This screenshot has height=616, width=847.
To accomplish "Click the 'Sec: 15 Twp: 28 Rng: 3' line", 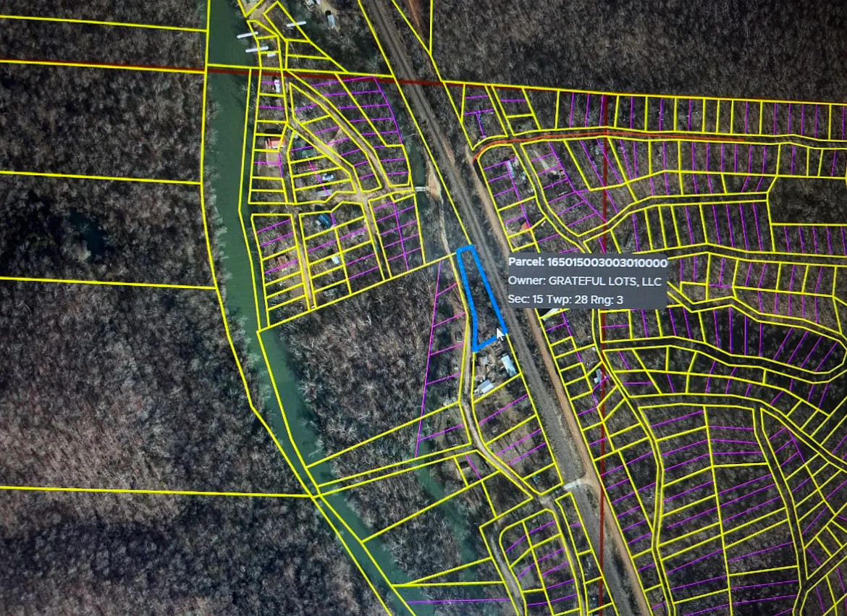I will pos(565,300).
